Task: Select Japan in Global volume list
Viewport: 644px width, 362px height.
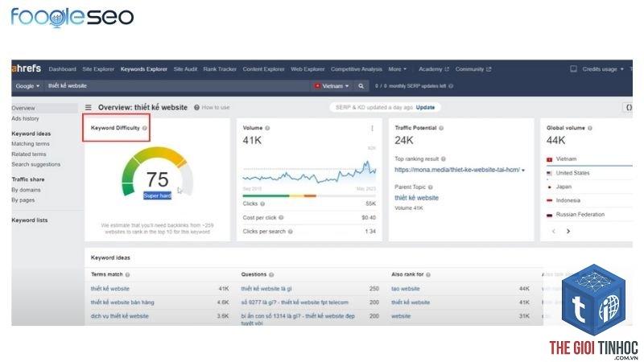Action: 563,187
